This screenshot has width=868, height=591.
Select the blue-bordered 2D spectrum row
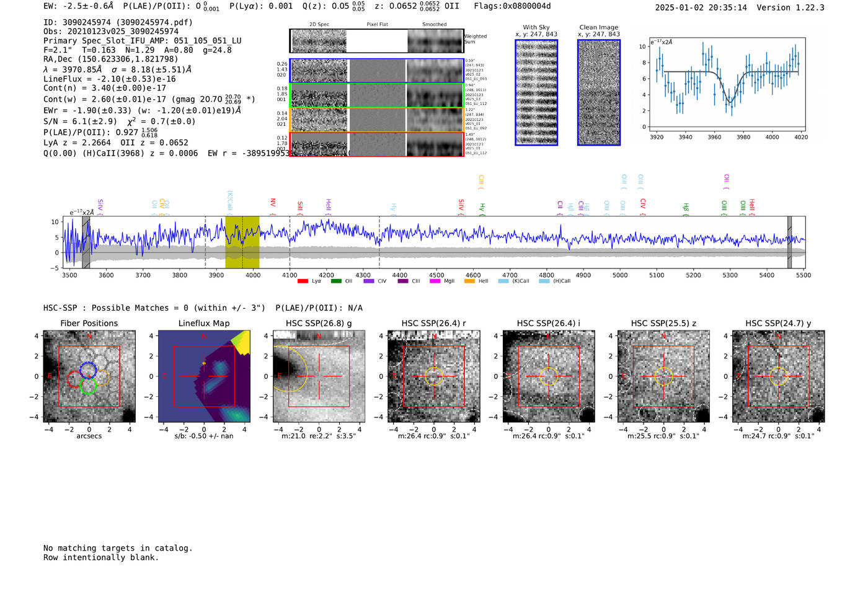tap(377, 71)
